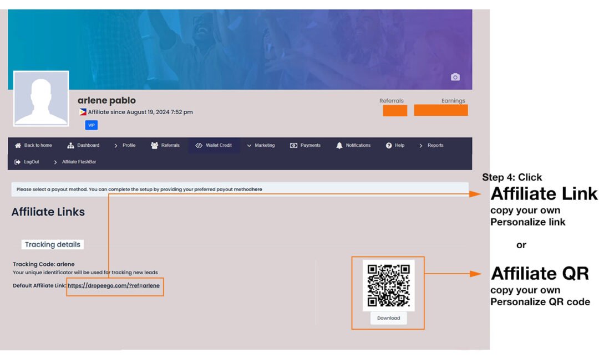This screenshot has height=364, width=599.
Task: Click 'here' link in payout notice
Action: (257, 189)
